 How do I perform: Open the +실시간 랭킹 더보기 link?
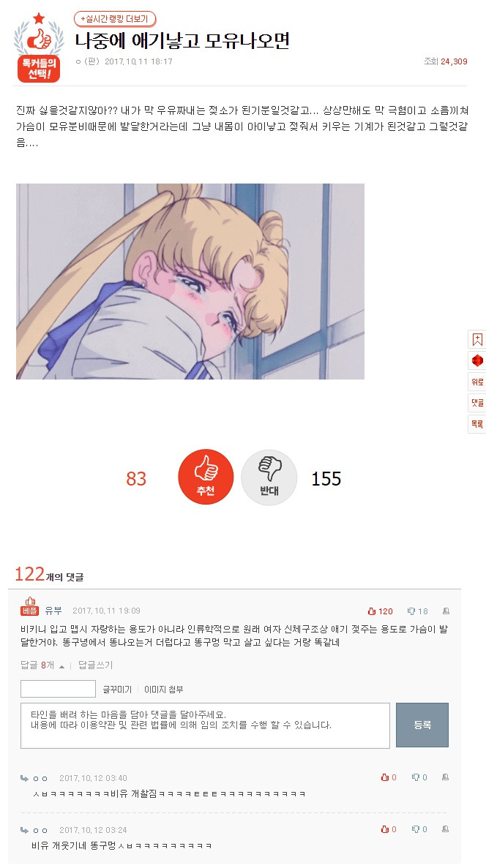tap(115, 19)
